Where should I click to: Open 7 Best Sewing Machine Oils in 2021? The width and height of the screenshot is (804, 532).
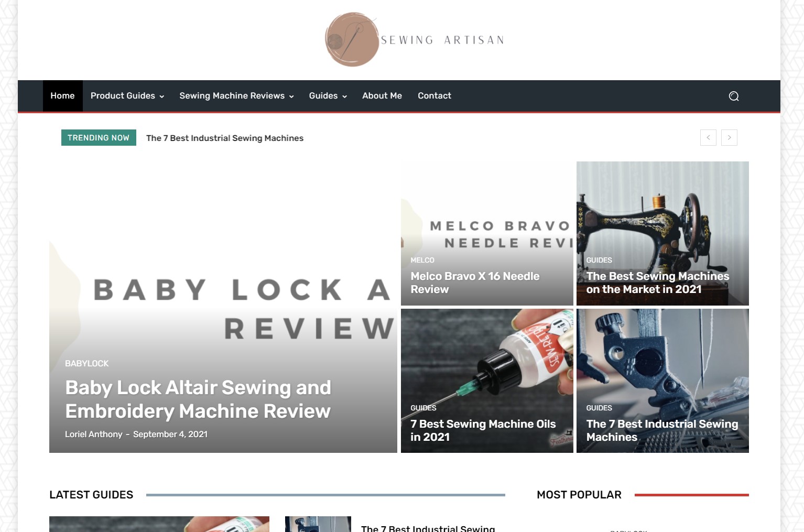pos(483,430)
